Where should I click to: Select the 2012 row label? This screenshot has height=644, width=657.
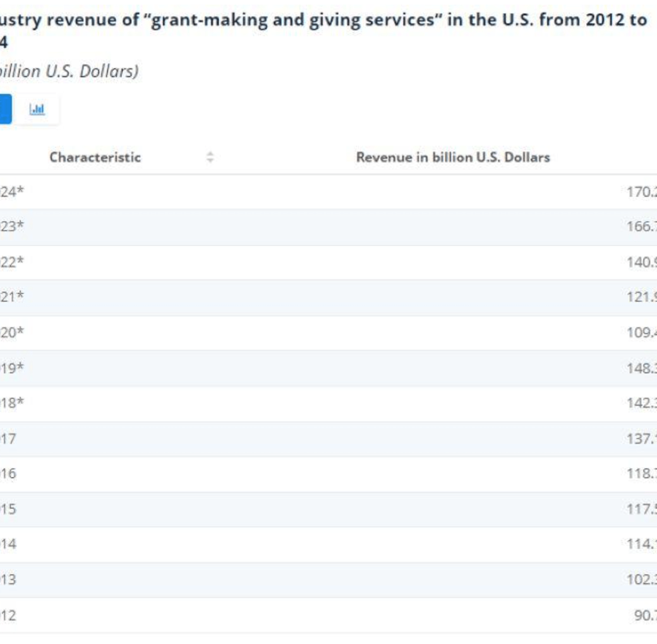click(x=8, y=615)
